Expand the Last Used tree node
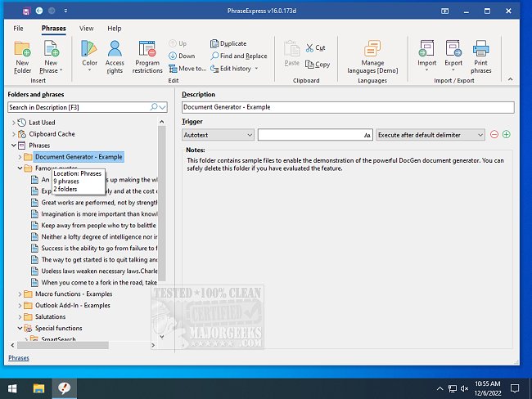Screen dimensions: 532x399 (x=13, y=123)
